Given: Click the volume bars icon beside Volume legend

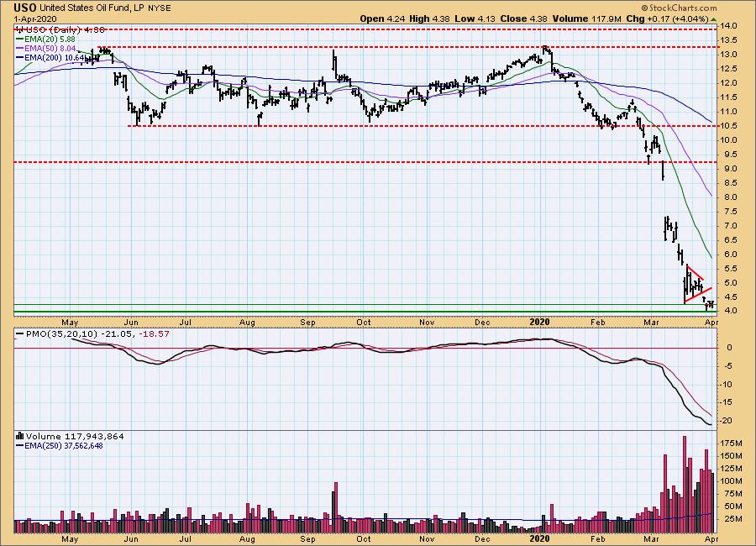Looking at the screenshot, I should 20,436.
